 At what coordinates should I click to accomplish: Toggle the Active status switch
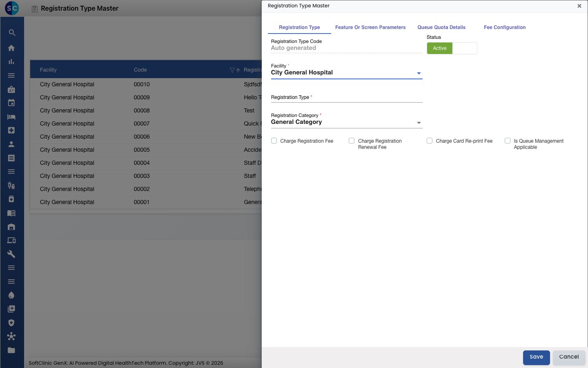click(x=452, y=48)
